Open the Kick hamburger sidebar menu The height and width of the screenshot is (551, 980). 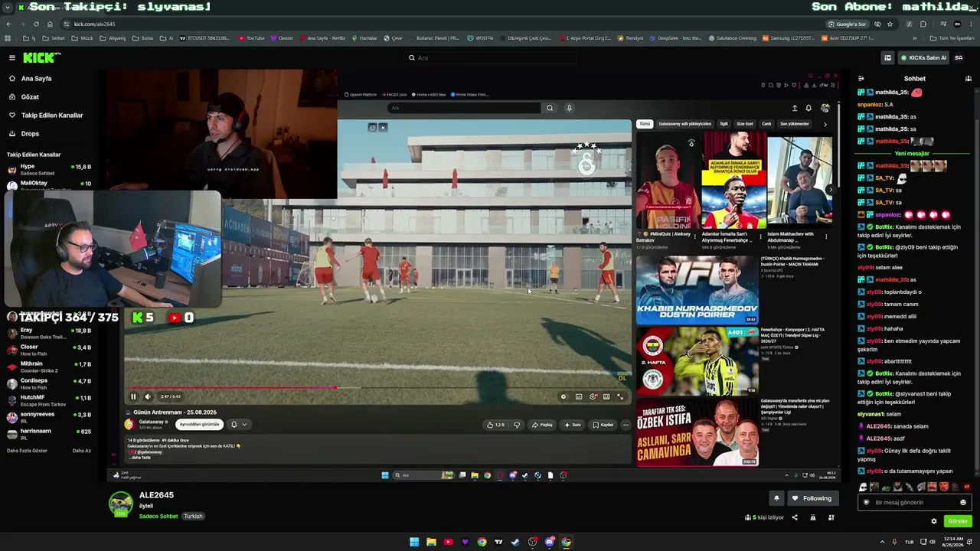(x=12, y=57)
